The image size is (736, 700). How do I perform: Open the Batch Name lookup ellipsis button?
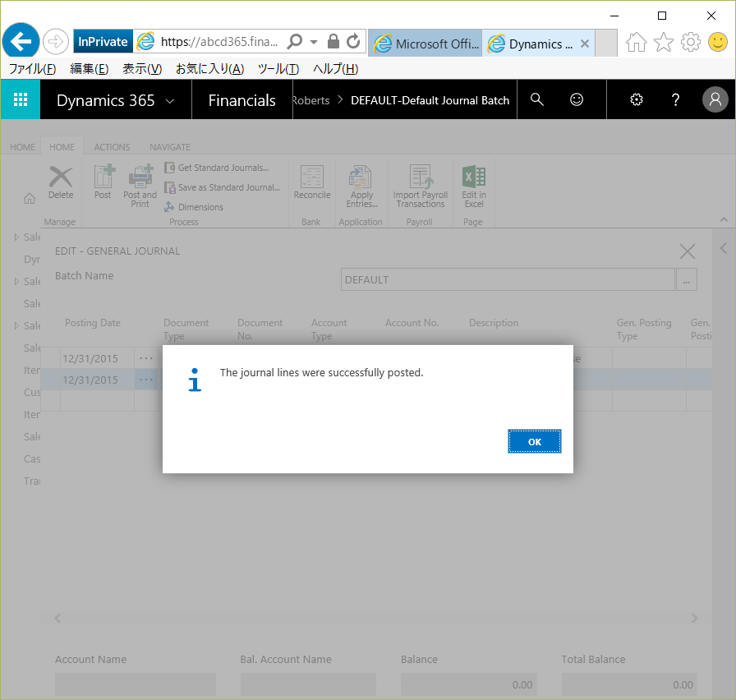(x=686, y=280)
